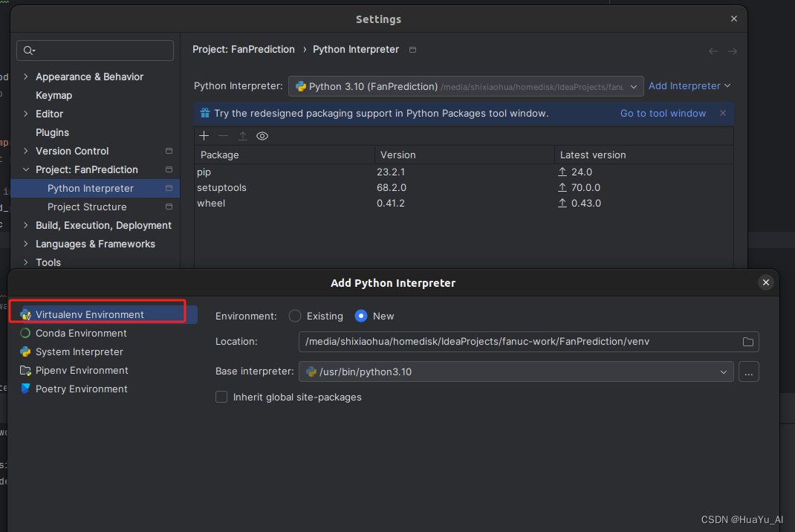Click the Version column header

coord(464,155)
